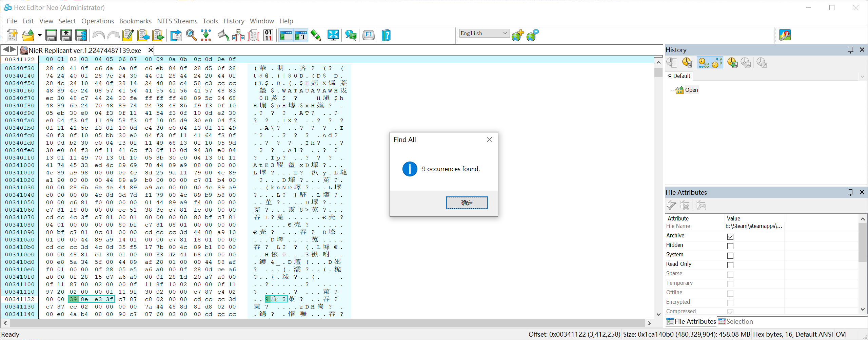Click the binary 01 11 toolbar icon
This screenshot has height=340, width=868.
click(x=268, y=35)
